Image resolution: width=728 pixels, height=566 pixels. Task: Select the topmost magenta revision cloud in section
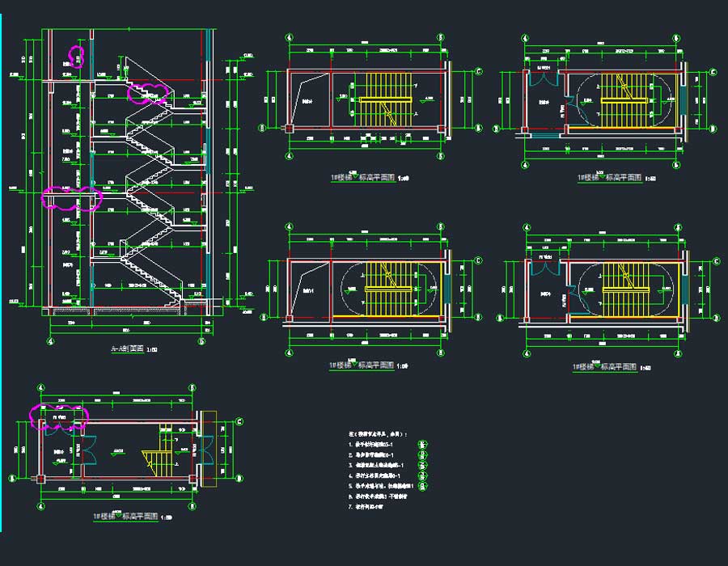click(x=77, y=55)
